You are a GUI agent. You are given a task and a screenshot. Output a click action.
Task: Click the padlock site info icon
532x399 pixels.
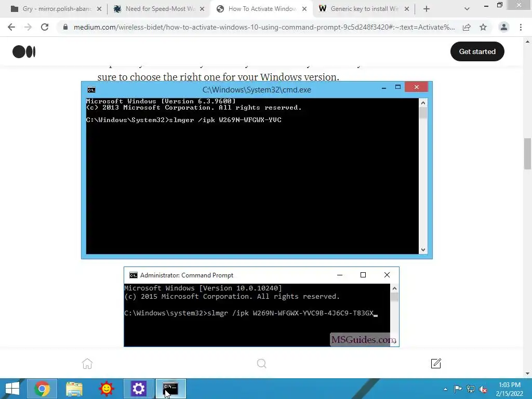click(65, 27)
